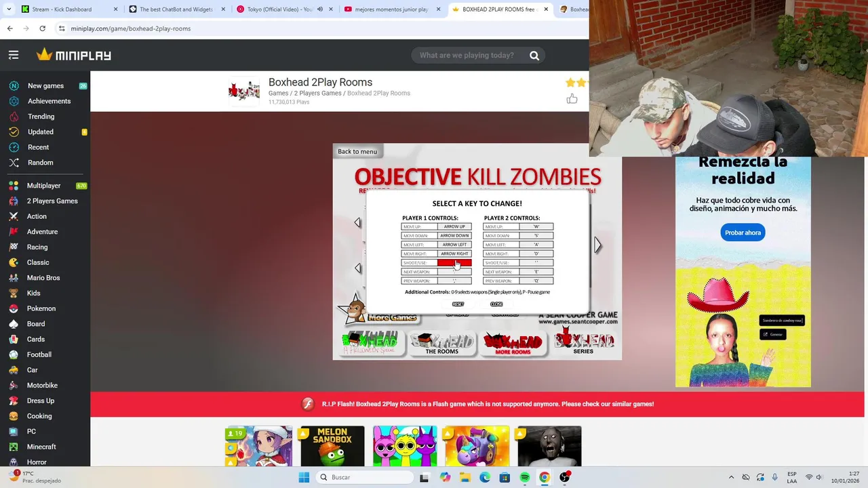Click the Updated checkmark icon in sidebar

tap(14, 132)
